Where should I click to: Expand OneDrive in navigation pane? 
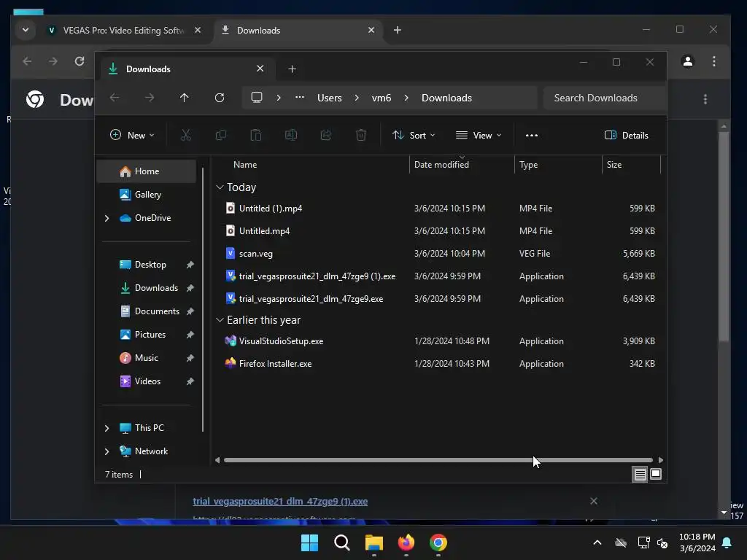tap(107, 218)
